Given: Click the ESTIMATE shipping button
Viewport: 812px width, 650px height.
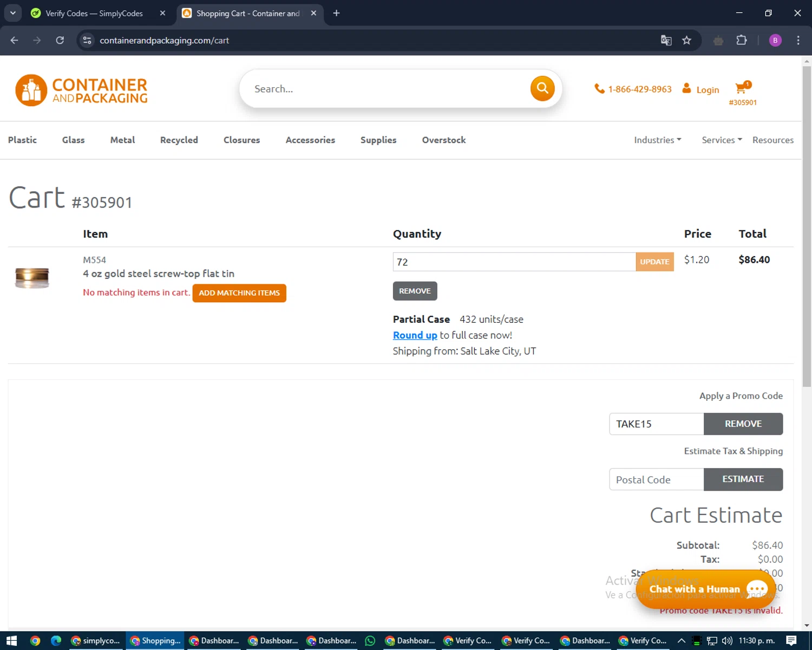Looking at the screenshot, I should pos(743,479).
